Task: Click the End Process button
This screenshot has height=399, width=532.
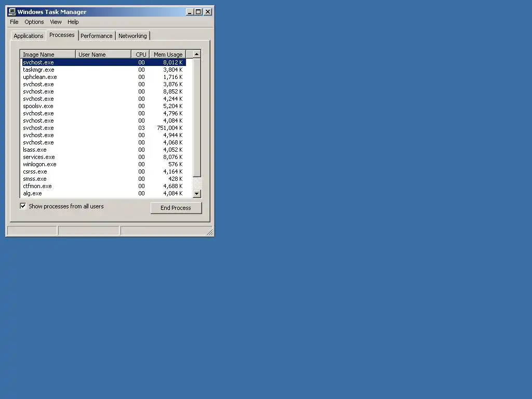Action: pos(176,208)
